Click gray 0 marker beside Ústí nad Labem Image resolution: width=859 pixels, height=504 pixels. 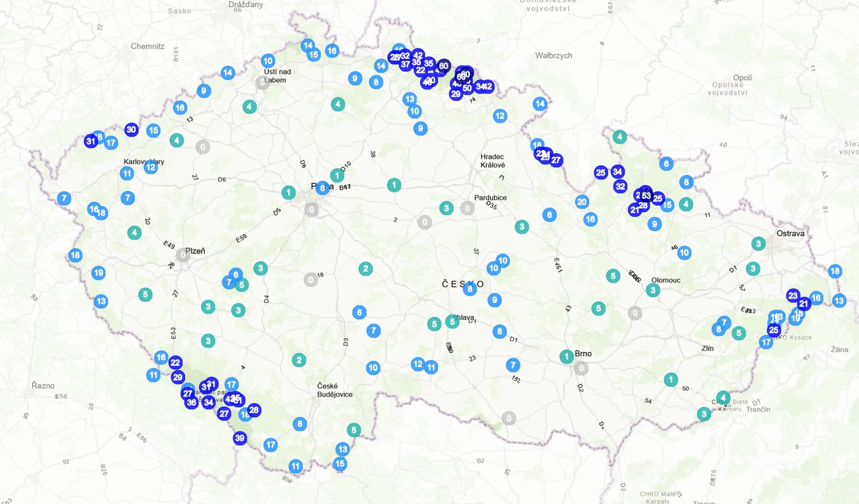click(262, 82)
